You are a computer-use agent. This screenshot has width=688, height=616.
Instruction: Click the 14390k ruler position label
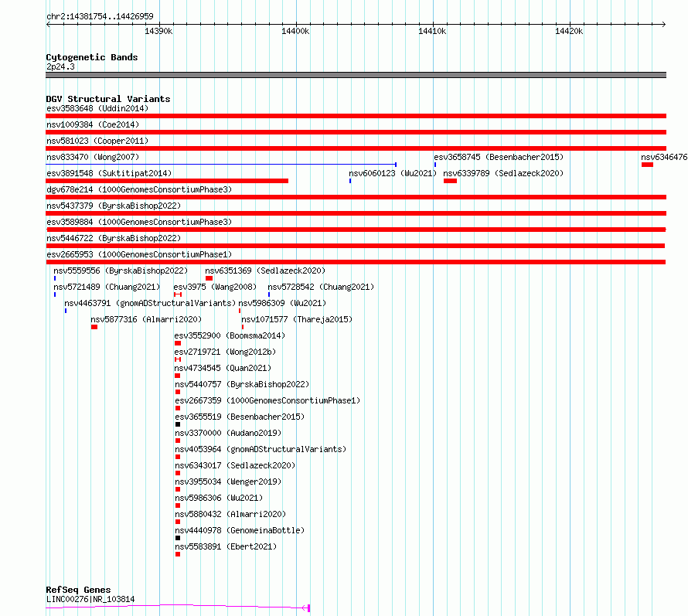click(158, 31)
